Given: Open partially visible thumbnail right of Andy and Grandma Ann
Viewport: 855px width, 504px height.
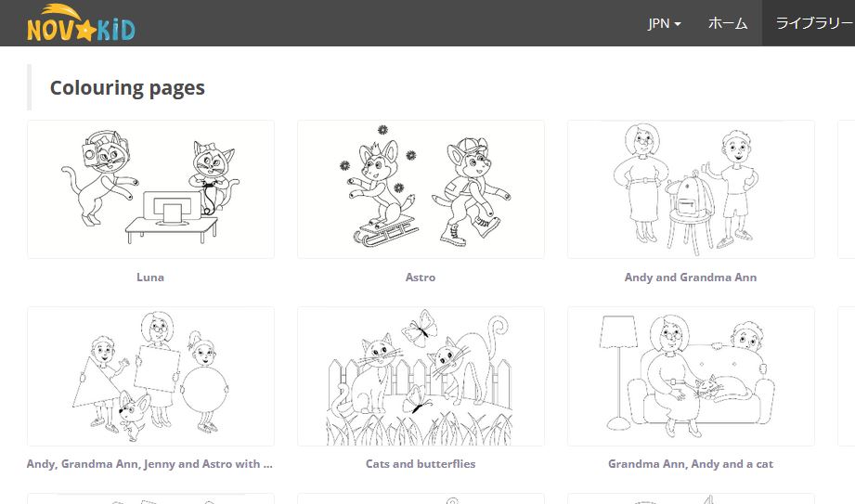Looking at the screenshot, I should (x=847, y=189).
